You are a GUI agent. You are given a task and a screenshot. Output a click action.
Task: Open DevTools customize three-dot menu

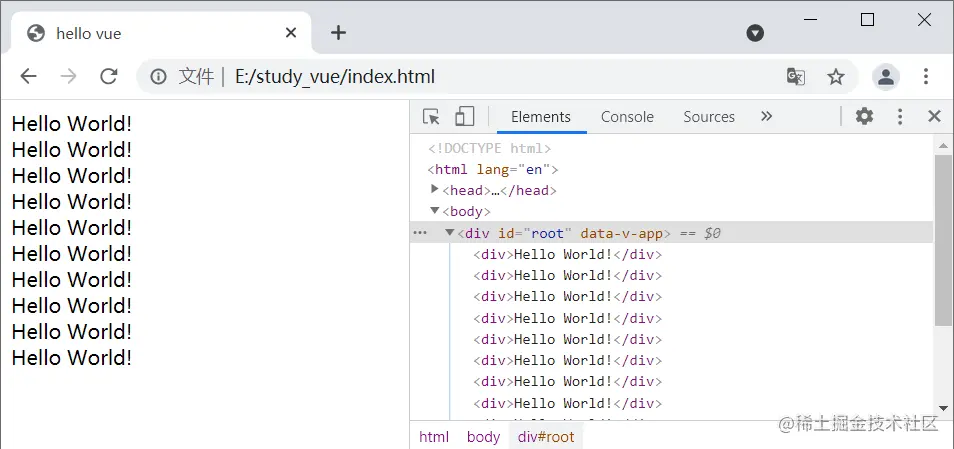pos(900,116)
